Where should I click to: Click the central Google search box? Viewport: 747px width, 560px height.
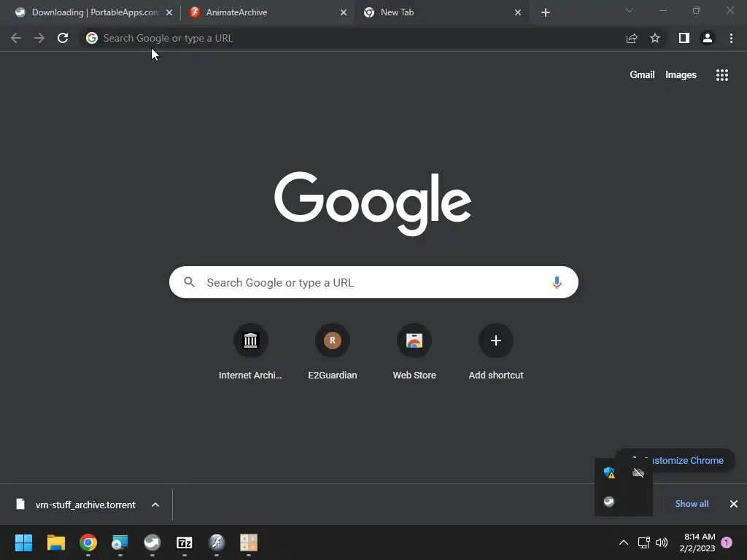[x=373, y=282]
